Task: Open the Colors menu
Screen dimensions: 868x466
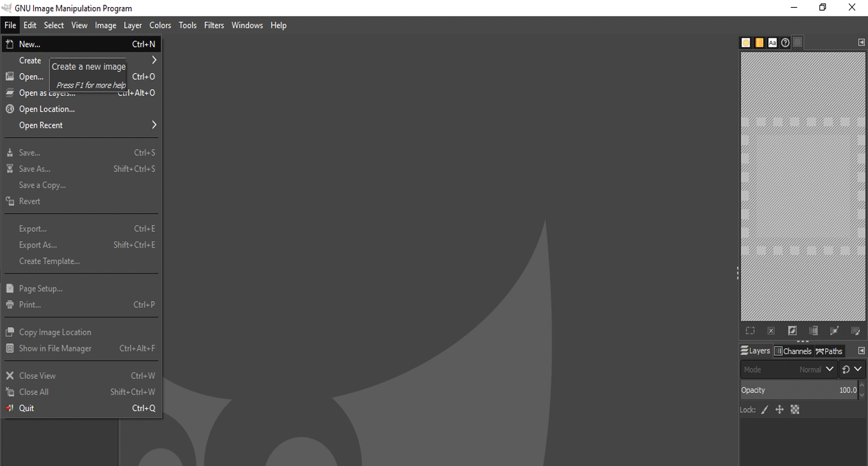Action: click(160, 26)
